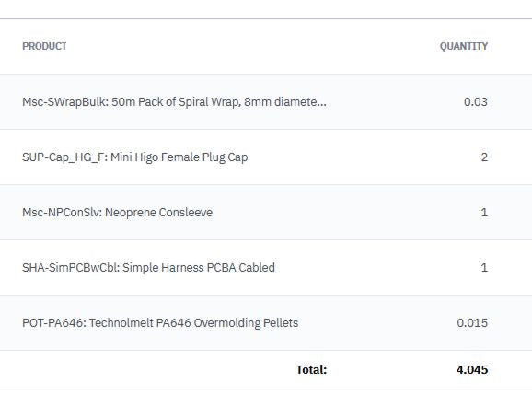
Task: Click the PRODUCT column header
Action: click(44, 46)
